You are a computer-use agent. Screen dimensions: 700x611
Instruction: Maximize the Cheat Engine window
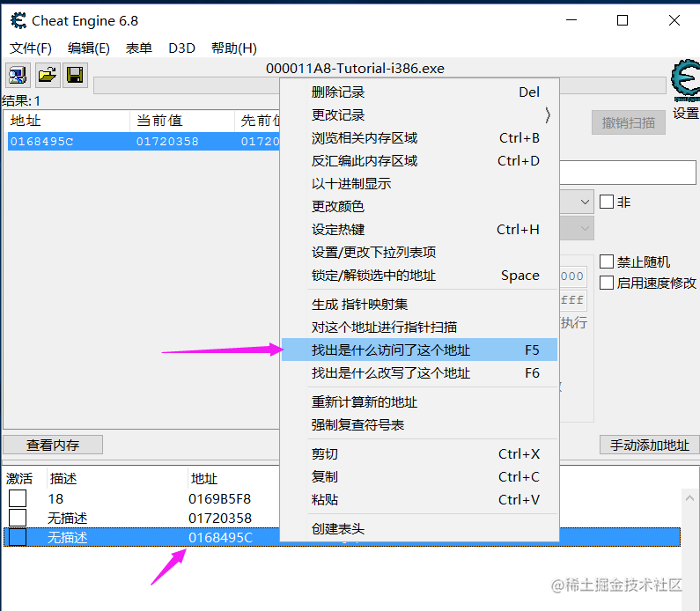623,20
